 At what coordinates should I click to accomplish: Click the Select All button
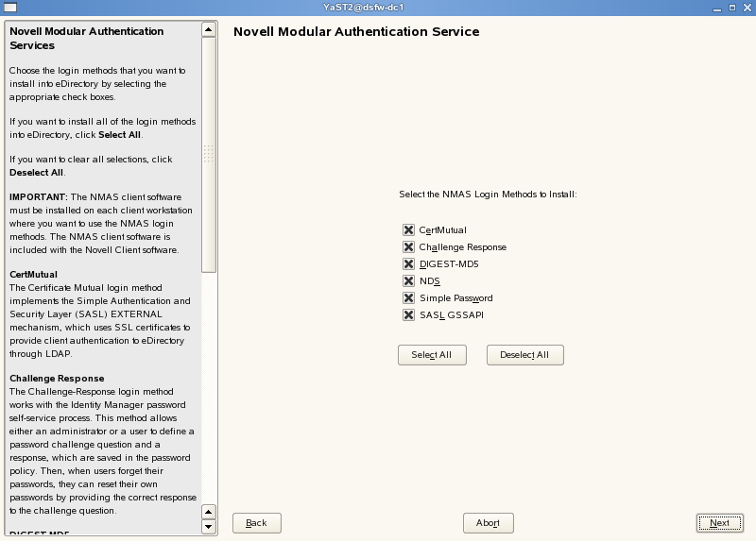[x=432, y=355]
